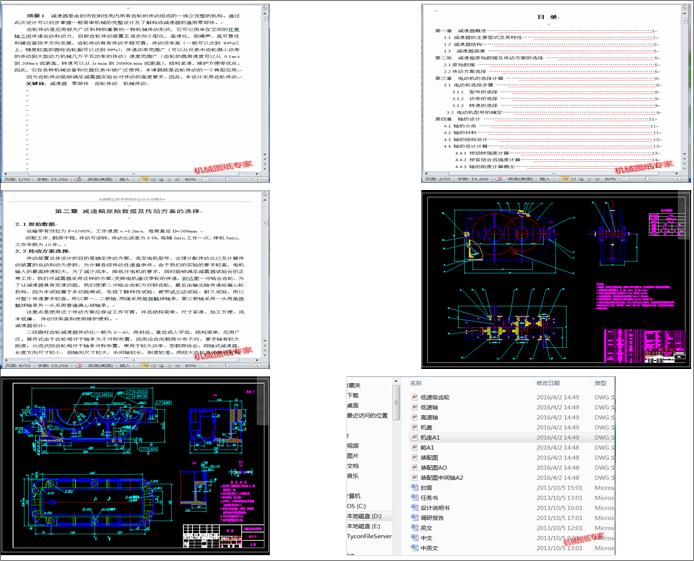
Task: Click the 机座A1 DWG file icon
Action: (415, 437)
